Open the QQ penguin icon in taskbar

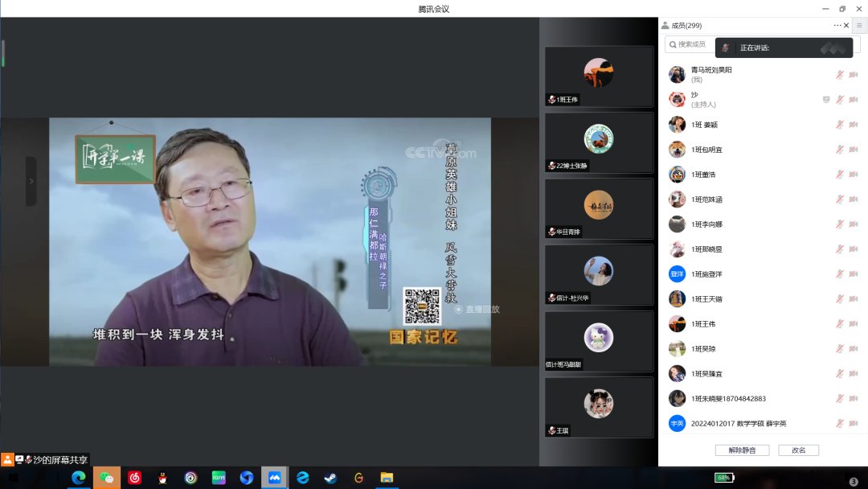(x=162, y=478)
